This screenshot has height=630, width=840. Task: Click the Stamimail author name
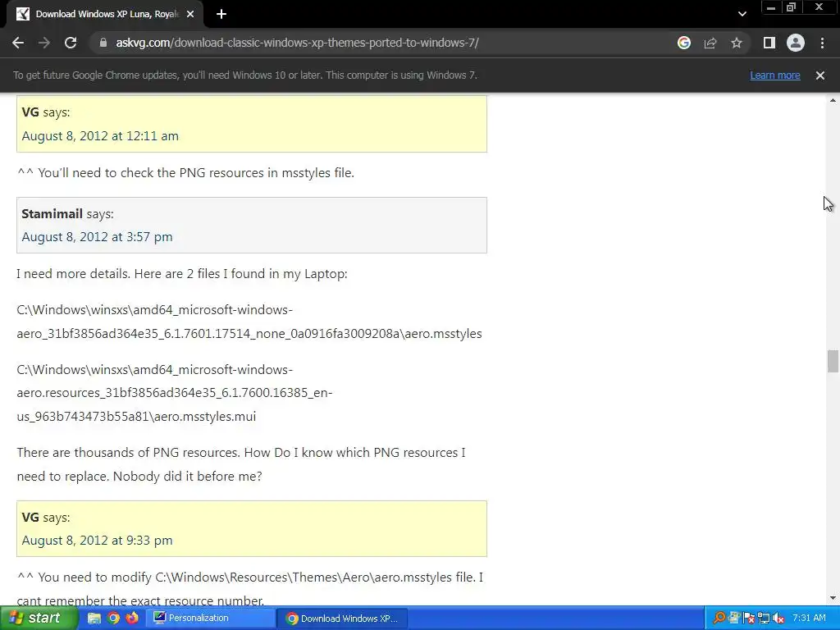coord(52,214)
